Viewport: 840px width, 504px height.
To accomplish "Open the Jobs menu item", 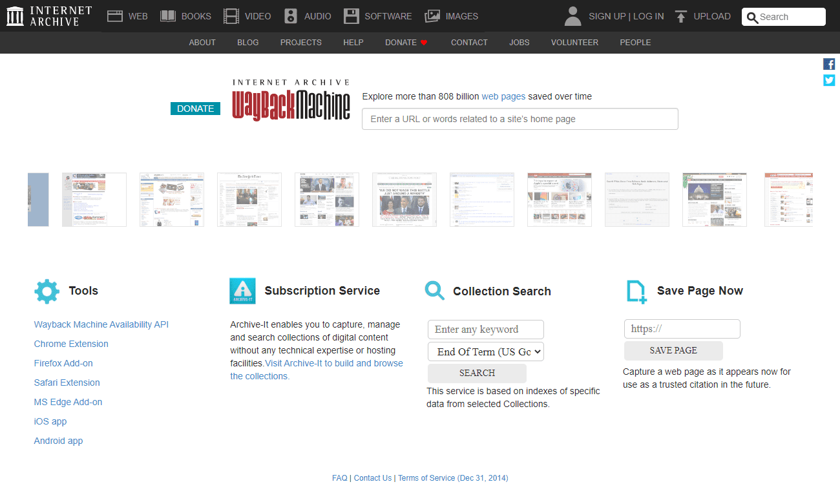I will pyautogui.click(x=520, y=43).
